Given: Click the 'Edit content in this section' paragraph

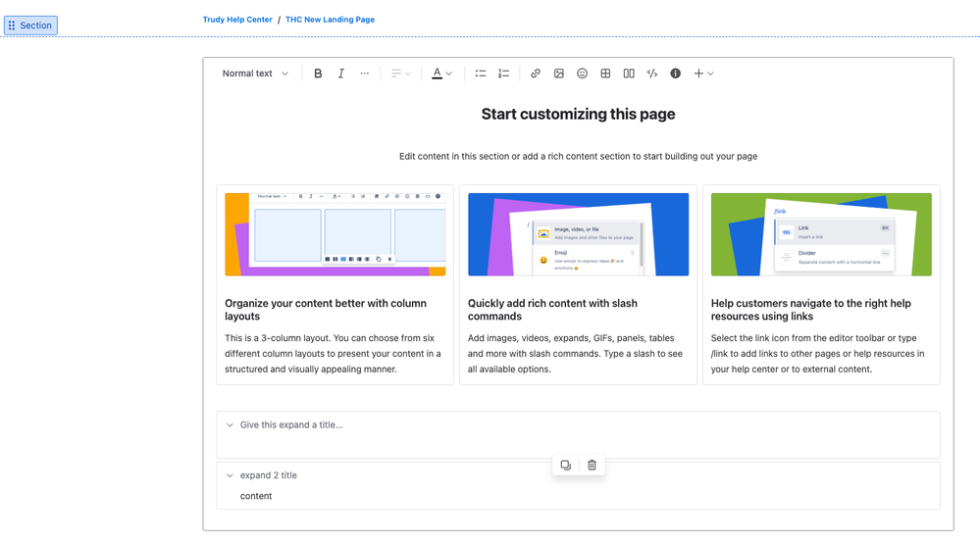Looking at the screenshot, I should (578, 156).
